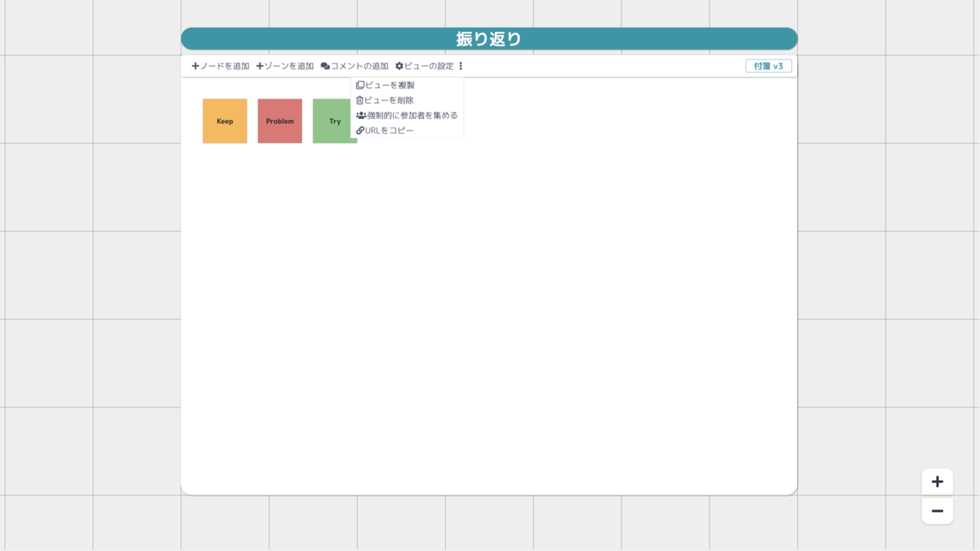The width and height of the screenshot is (980, 551).
Task: Select the yellow Keep sticky note
Action: coord(225,121)
